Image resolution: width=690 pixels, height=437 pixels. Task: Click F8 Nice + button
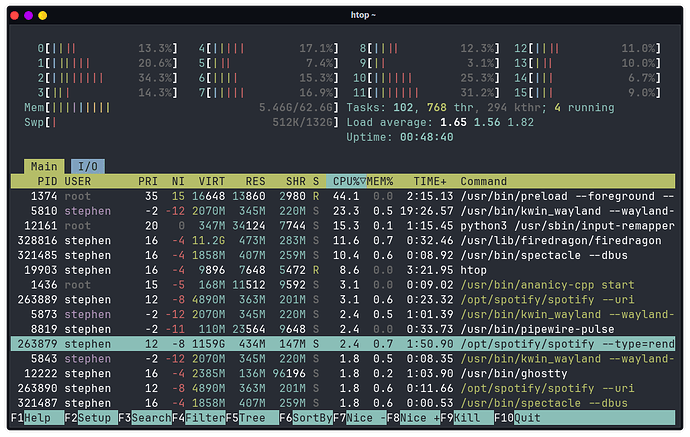pyautogui.click(x=413, y=418)
